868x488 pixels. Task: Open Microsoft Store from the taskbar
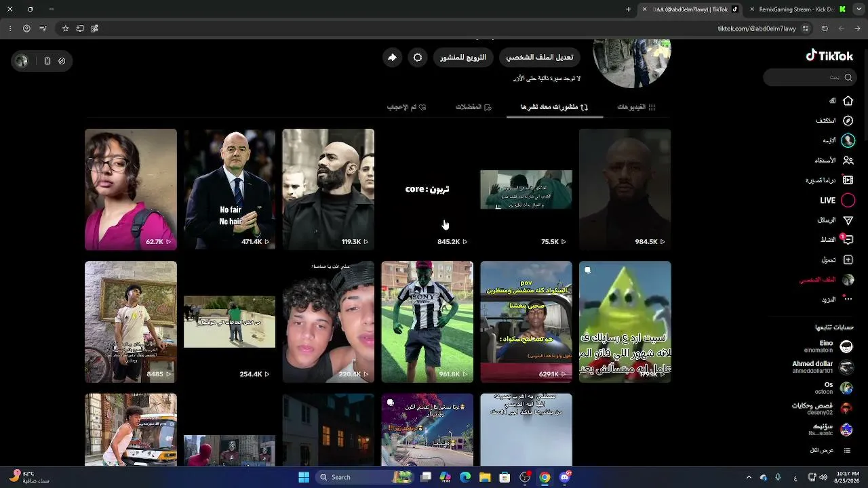coord(505,477)
